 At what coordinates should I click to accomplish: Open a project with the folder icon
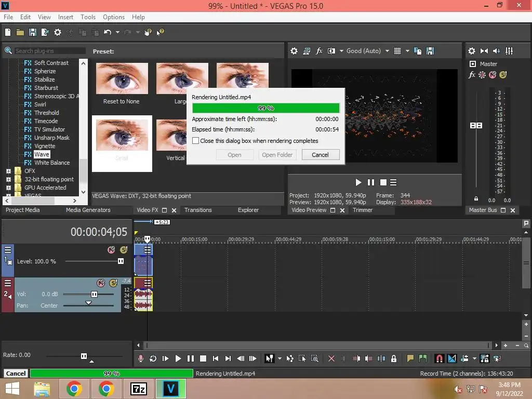click(x=20, y=32)
